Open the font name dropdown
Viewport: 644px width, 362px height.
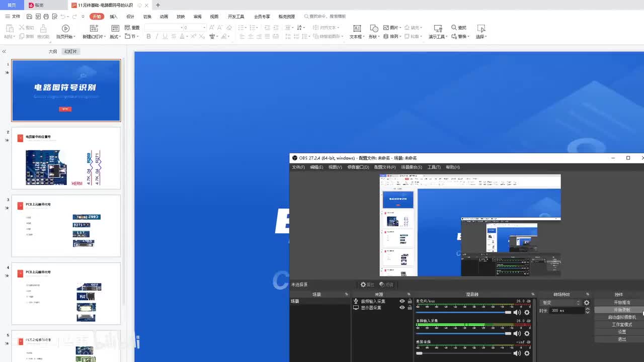(182, 28)
